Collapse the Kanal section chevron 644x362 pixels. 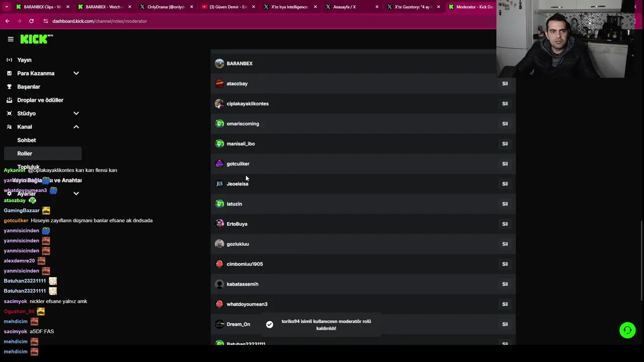[76, 127]
